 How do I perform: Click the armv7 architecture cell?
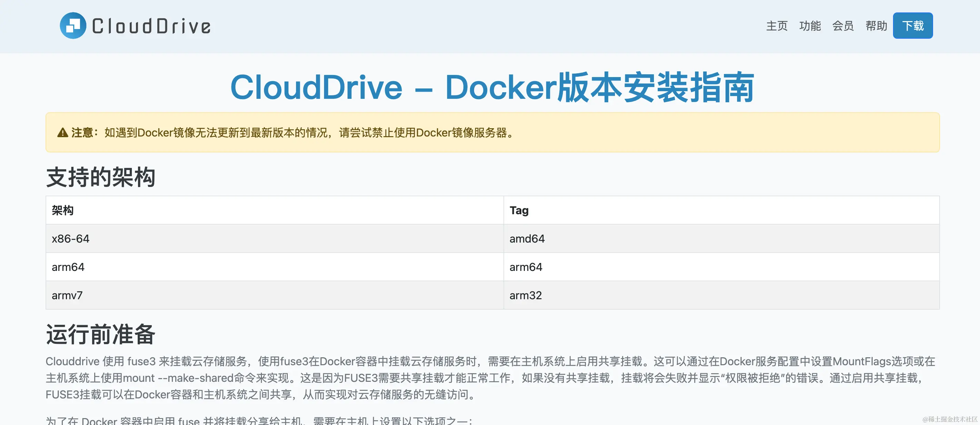coord(67,295)
